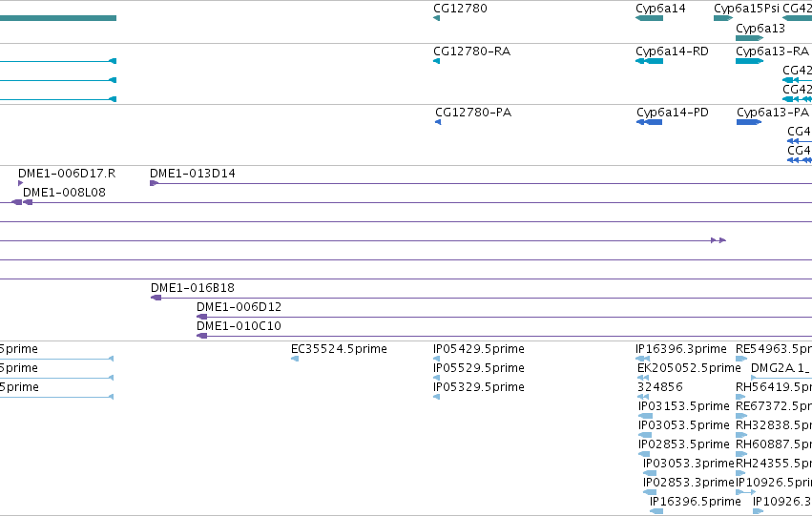Open EST IP03053.5prime
The image size is (812, 516).
point(684,425)
